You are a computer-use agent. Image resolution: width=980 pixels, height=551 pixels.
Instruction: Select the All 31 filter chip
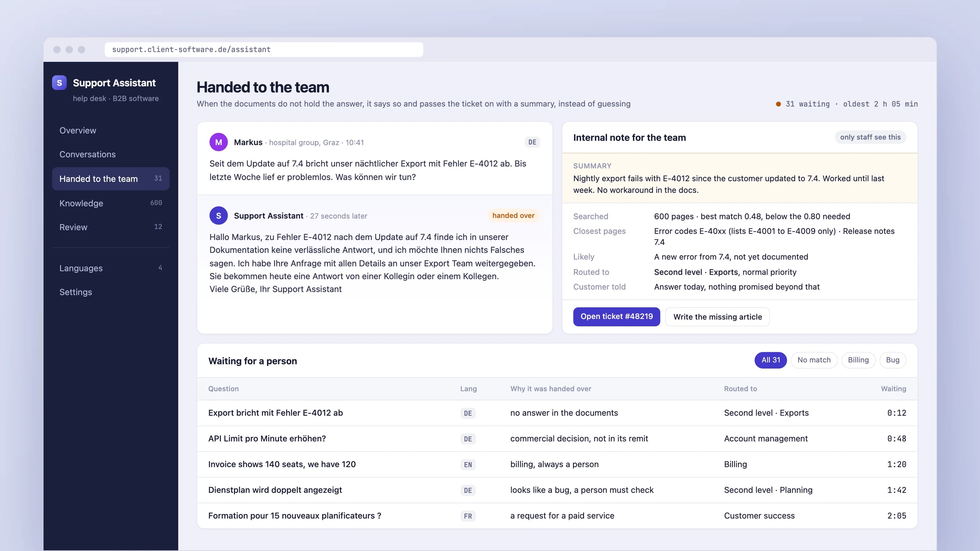click(771, 360)
